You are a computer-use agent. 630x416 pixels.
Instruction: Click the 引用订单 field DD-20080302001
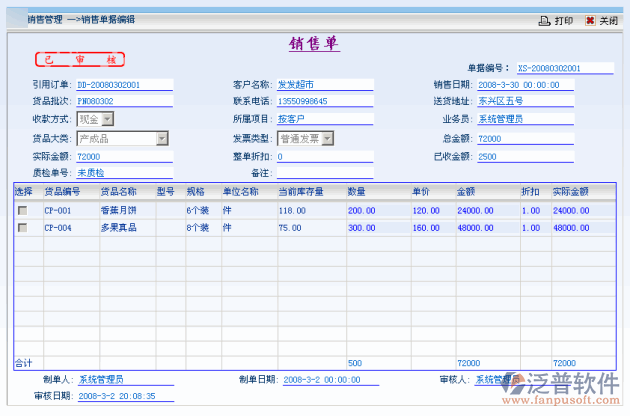coord(124,85)
